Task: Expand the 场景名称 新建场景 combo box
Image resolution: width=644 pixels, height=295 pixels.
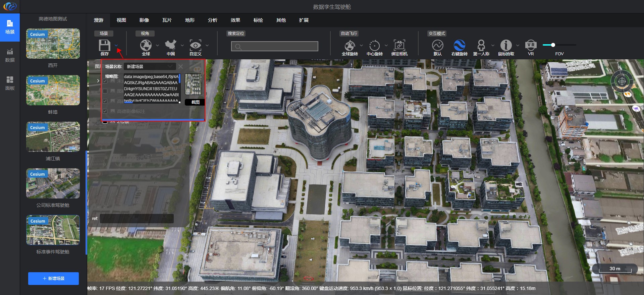Action: click(150, 67)
